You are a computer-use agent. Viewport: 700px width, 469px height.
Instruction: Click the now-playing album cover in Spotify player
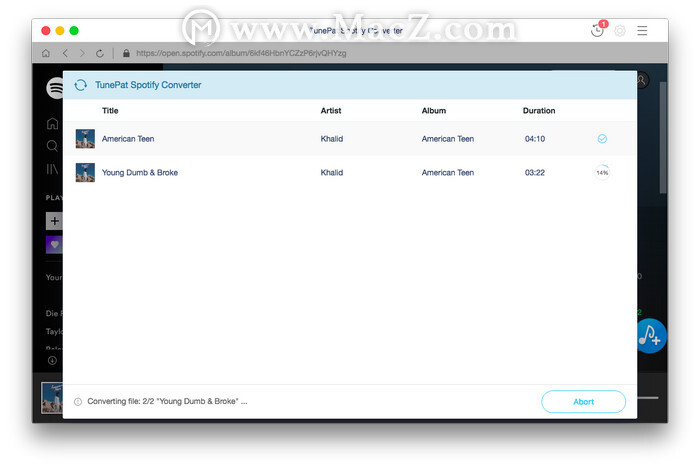[52, 398]
